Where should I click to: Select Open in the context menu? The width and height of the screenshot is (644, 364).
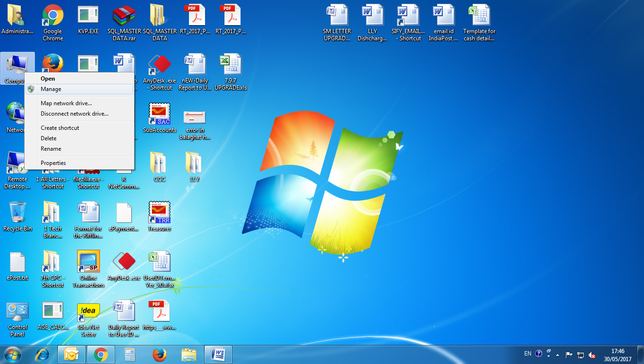pos(79,79)
